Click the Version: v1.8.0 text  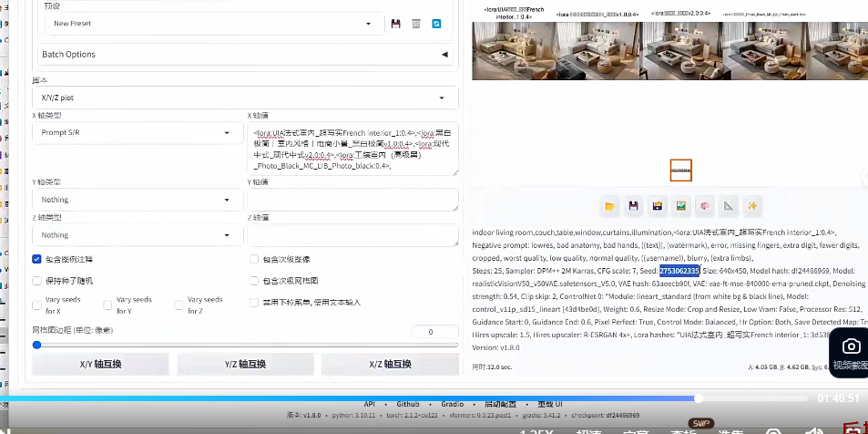495,347
